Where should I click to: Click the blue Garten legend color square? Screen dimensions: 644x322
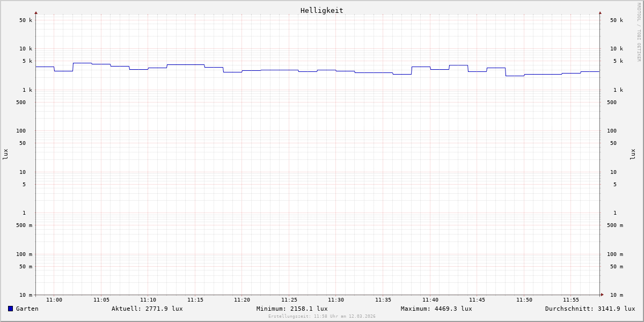(10, 309)
